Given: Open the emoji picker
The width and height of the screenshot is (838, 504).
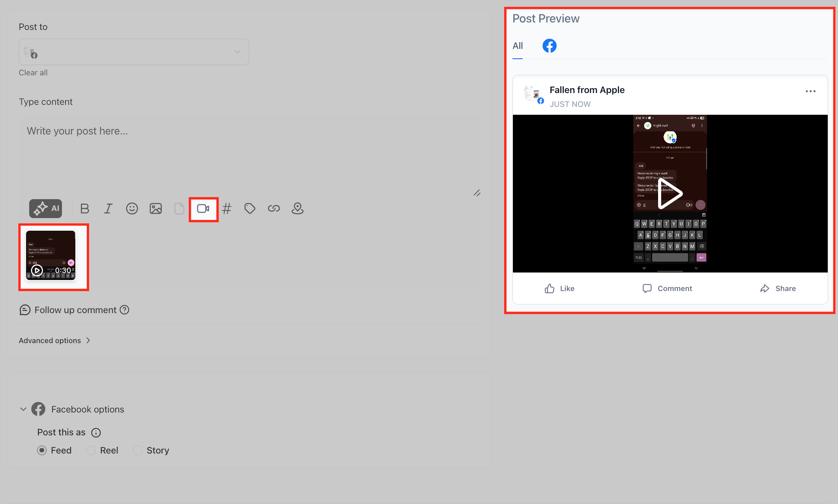Looking at the screenshot, I should tap(132, 209).
